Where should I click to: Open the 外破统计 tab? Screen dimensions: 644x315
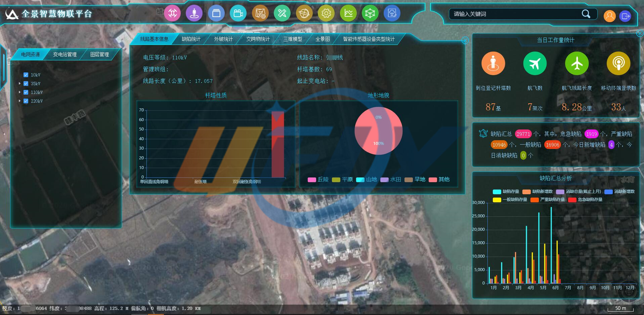[223, 39]
